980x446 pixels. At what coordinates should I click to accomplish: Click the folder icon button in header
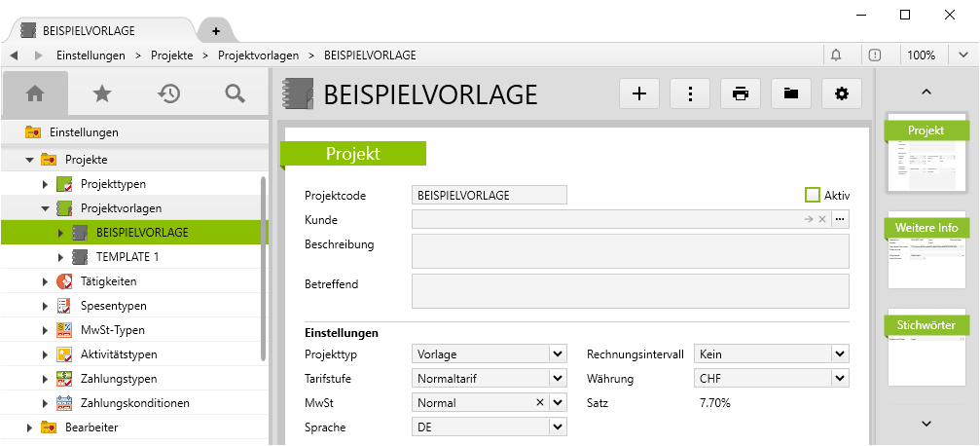[x=791, y=93]
